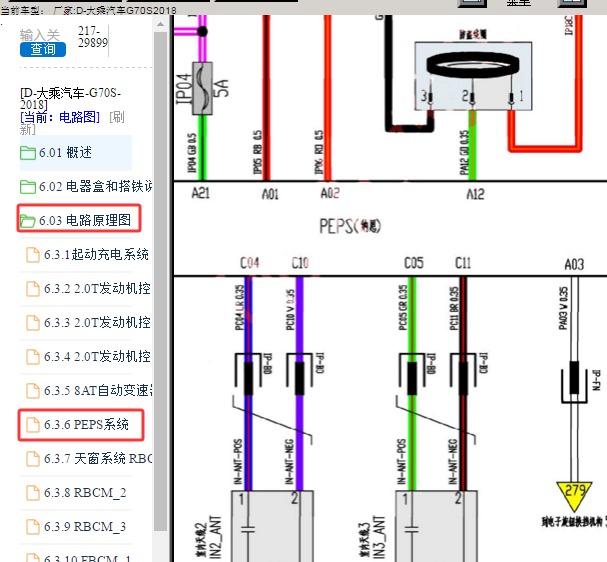Click the yellow 279 triangle reference marker
The image size is (607, 562).
[574, 496]
